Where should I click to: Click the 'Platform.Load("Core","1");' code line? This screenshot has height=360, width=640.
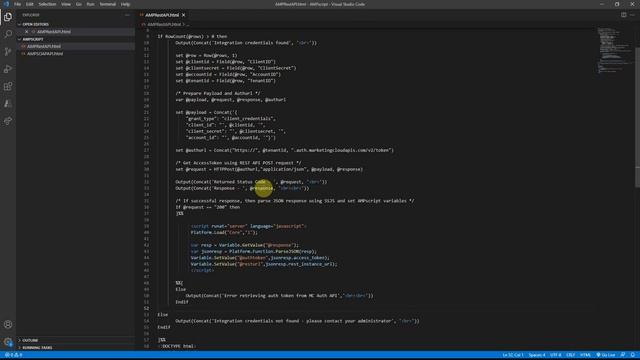coord(224,233)
